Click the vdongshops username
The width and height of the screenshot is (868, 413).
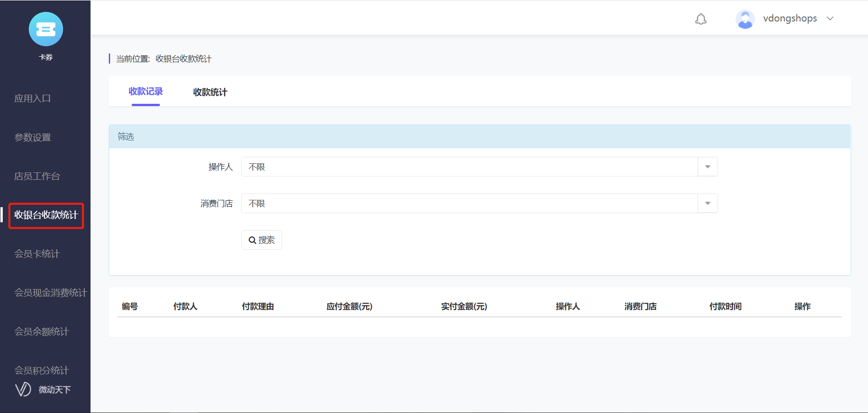tap(790, 19)
